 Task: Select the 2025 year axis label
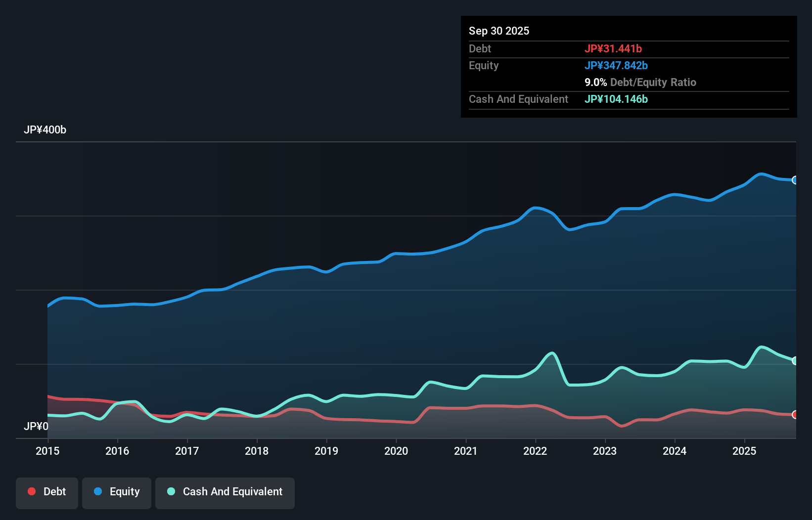(x=745, y=451)
